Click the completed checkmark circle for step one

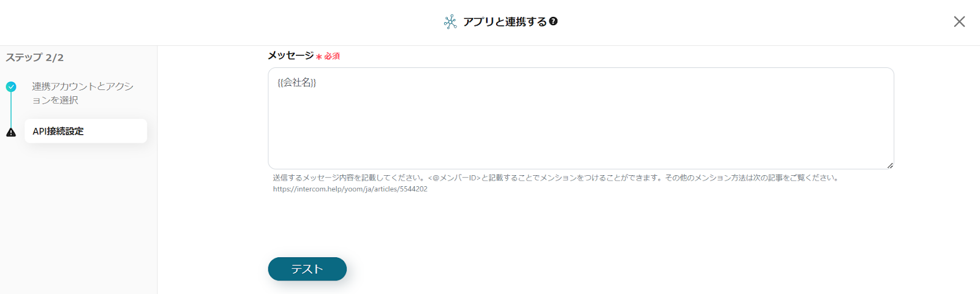coord(11,87)
